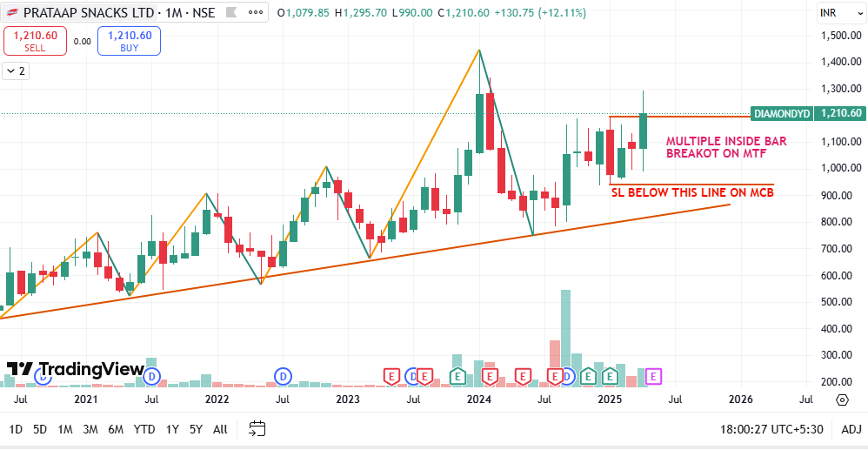Toggle the ADJ adjusted-data button
The height and width of the screenshot is (450, 868).
851,429
